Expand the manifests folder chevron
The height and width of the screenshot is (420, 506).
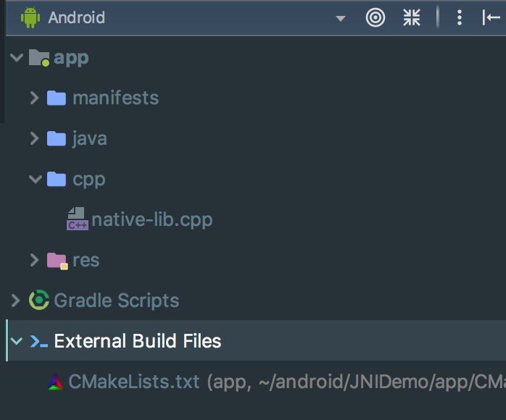35,98
